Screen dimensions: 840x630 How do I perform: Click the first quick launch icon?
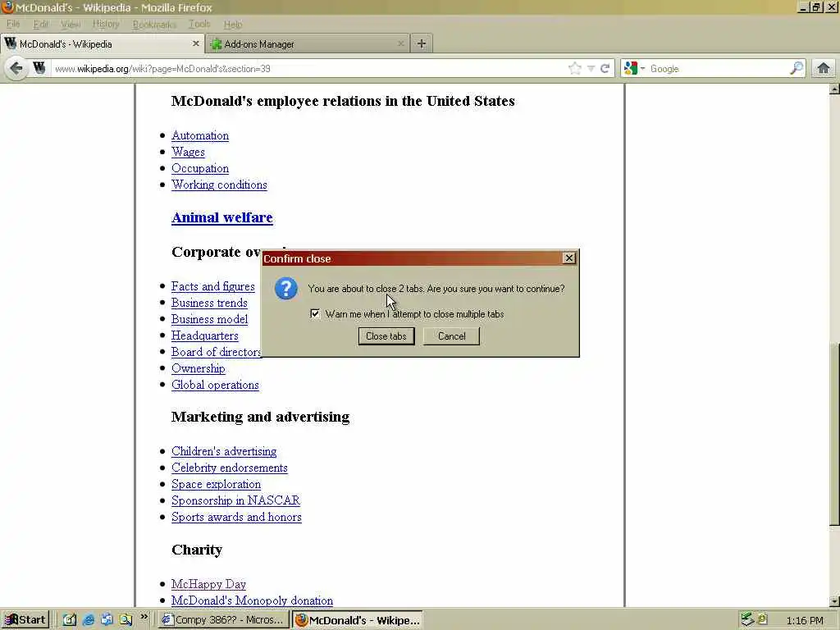70,620
